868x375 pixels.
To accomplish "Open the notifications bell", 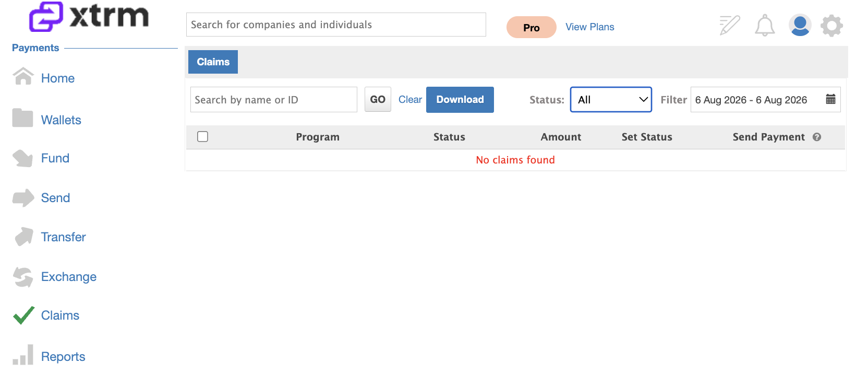I will click(x=765, y=25).
